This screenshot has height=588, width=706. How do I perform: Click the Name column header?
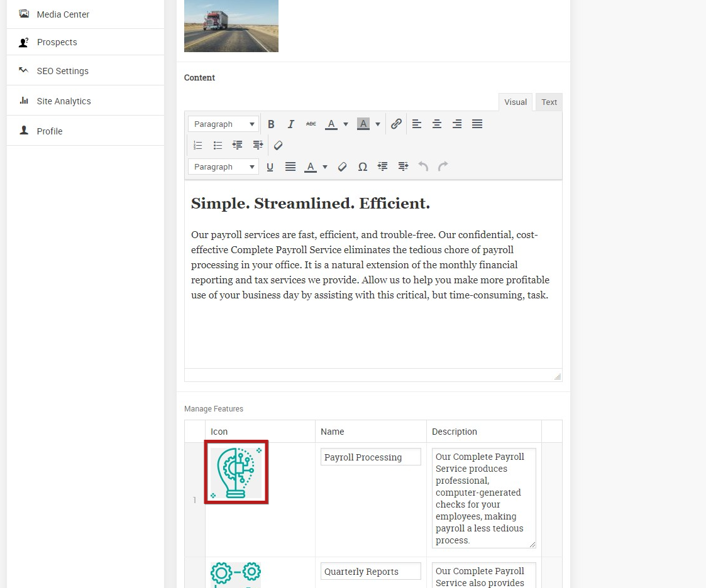[333, 432]
